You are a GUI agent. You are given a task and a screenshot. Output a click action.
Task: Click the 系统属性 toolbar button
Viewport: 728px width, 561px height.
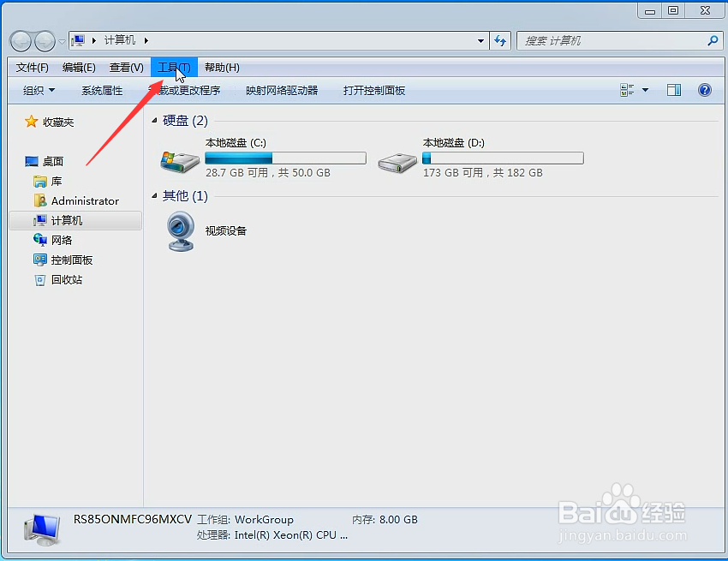(x=102, y=91)
